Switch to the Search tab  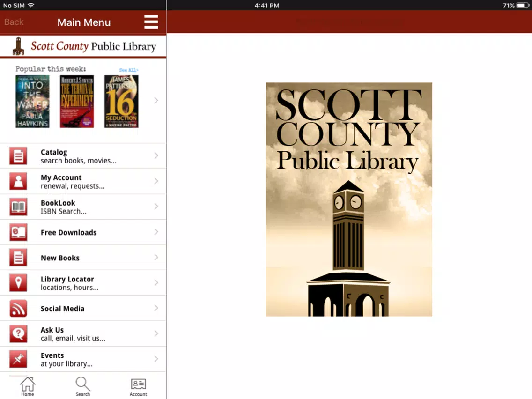83,386
